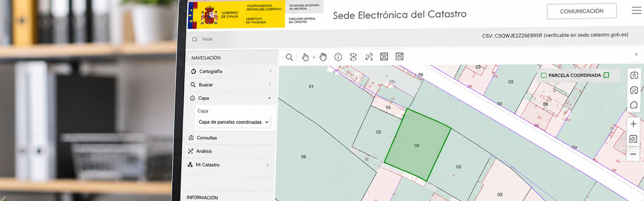The width and height of the screenshot is (644, 201).
Task: Open the hamburger menu icon
Action: pyautogui.click(x=636, y=10)
